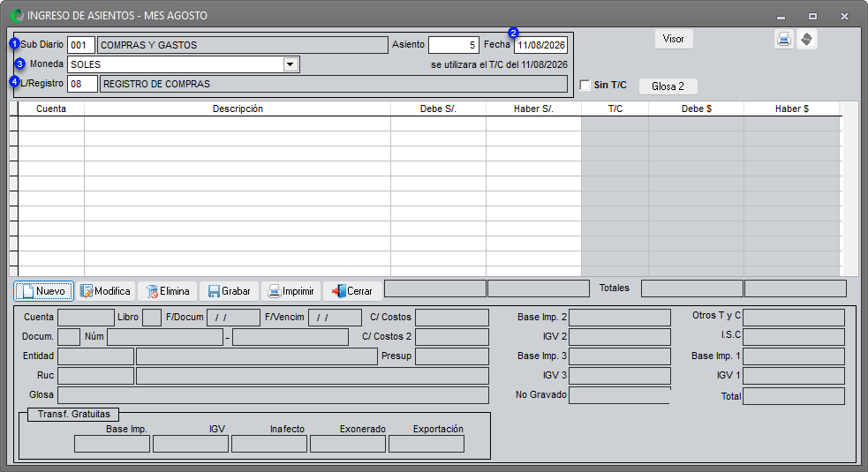The width and height of the screenshot is (868, 472).
Task: Click the F/Docum date field
Action: pyautogui.click(x=233, y=318)
